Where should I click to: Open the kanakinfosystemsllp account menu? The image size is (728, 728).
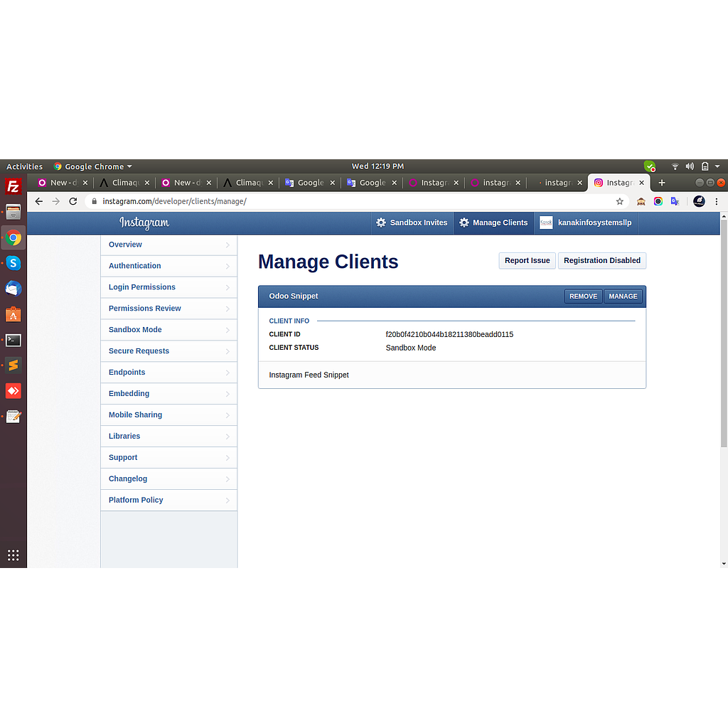pos(586,223)
